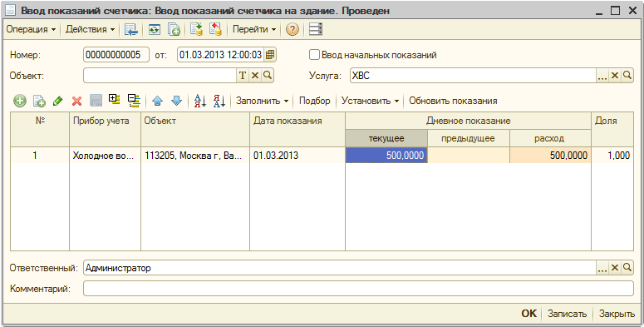
Task: Open the Действия dropdown menu
Action: [90, 29]
